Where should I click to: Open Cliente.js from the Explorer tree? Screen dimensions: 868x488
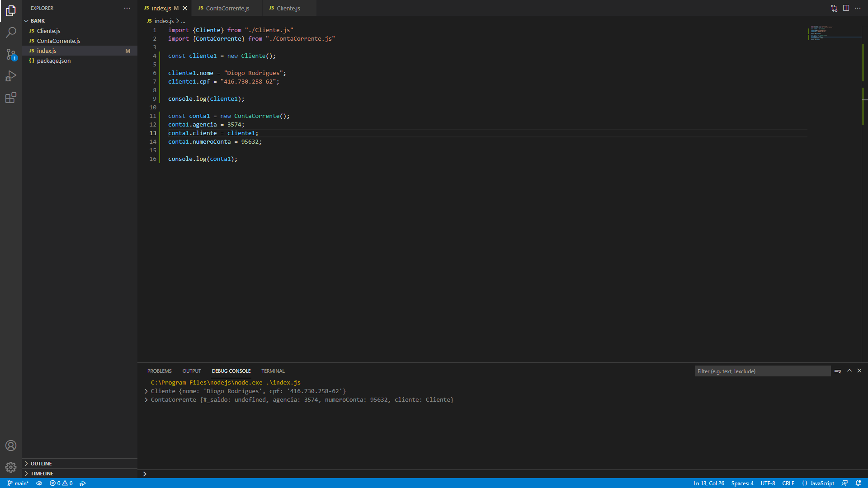click(80, 31)
